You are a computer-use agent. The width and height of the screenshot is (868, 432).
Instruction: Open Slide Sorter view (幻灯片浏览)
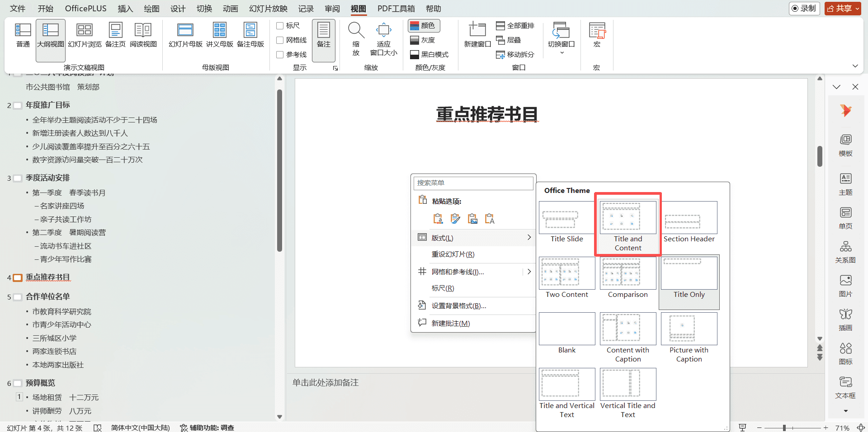[85, 35]
